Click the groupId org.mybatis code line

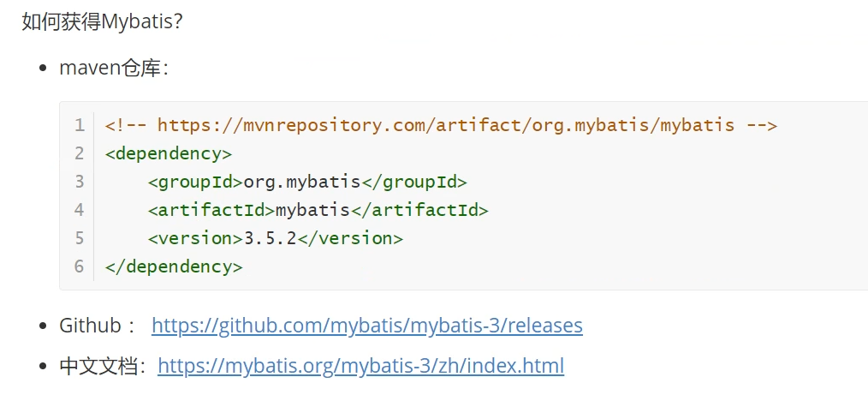(x=307, y=182)
